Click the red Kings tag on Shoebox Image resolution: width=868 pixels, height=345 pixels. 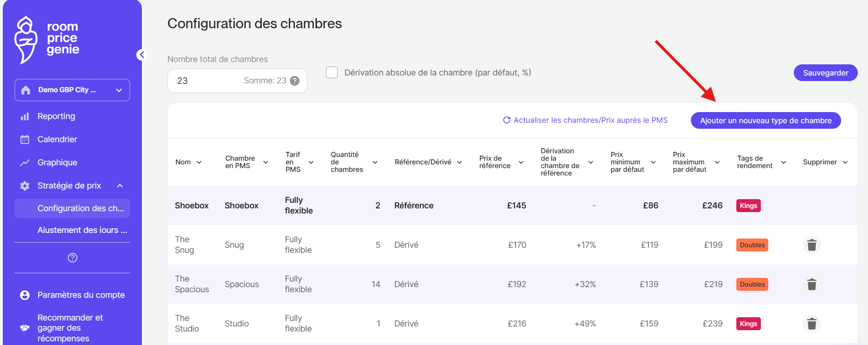[x=748, y=206]
